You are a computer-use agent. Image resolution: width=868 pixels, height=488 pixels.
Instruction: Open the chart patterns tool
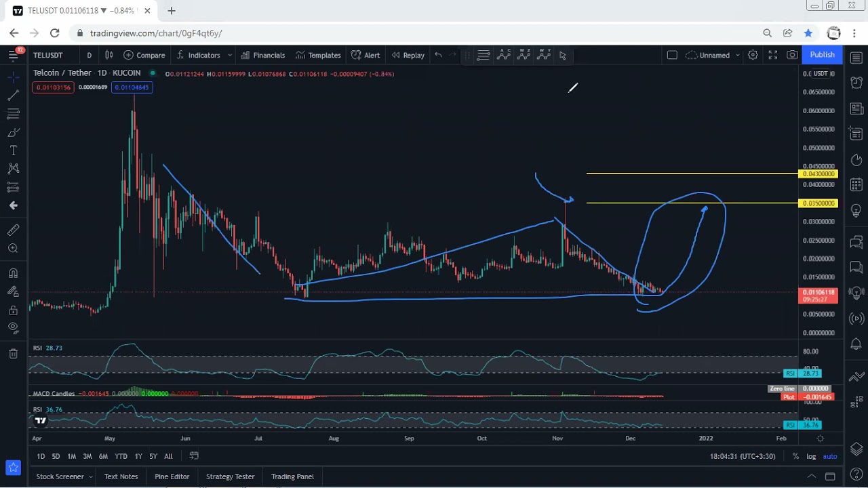tap(13, 169)
